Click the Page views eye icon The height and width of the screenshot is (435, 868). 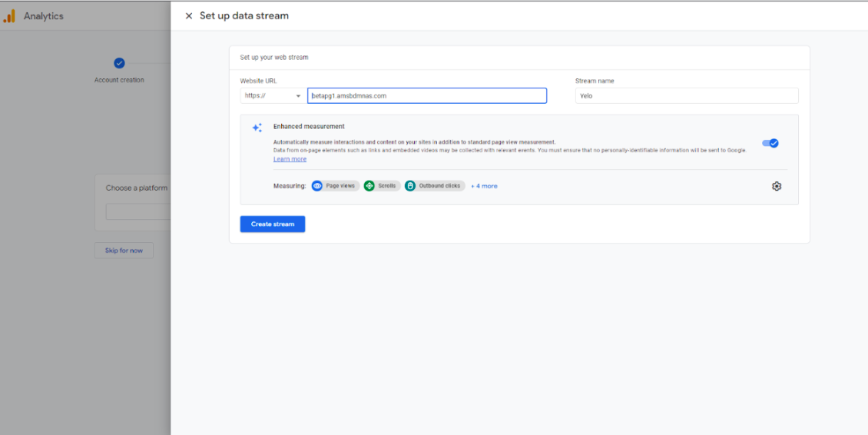pos(317,186)
